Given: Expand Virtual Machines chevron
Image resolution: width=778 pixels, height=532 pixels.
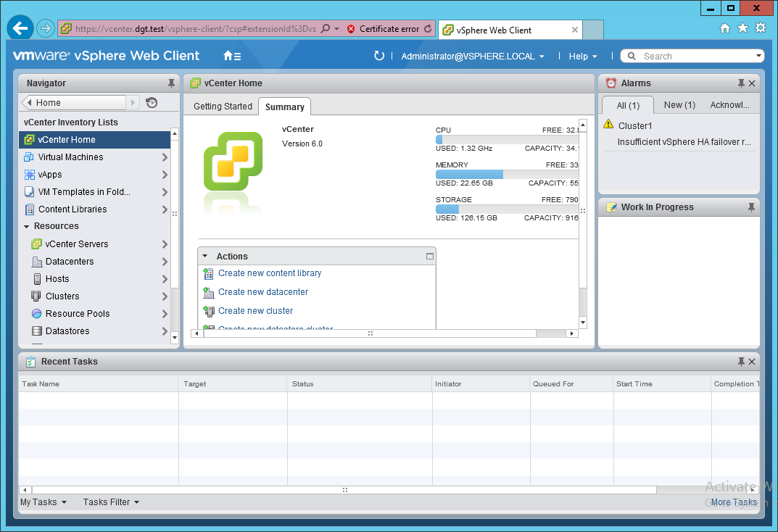Looking at the screenshot, I should 165,157.
